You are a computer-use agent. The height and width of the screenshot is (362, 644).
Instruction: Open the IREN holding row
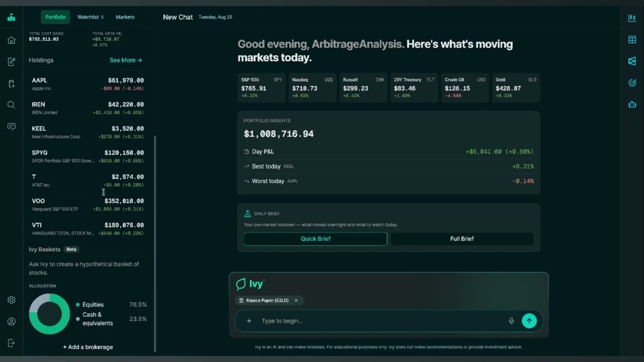pos(88,108)
